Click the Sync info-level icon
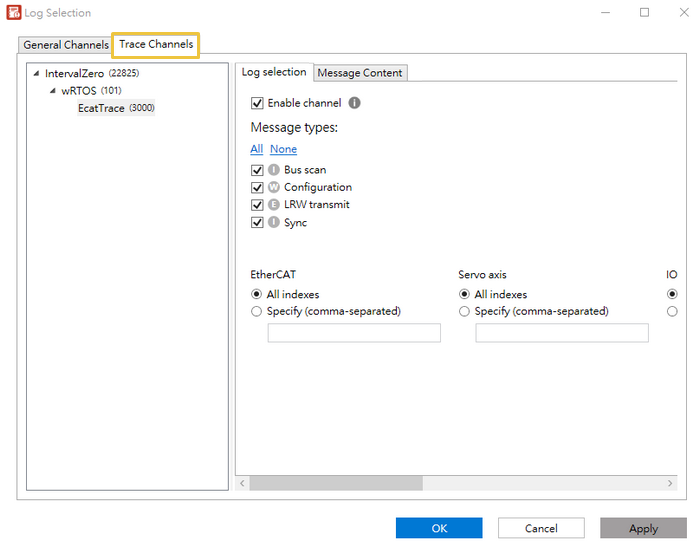The image size is (700, 554). pos(274,223)
